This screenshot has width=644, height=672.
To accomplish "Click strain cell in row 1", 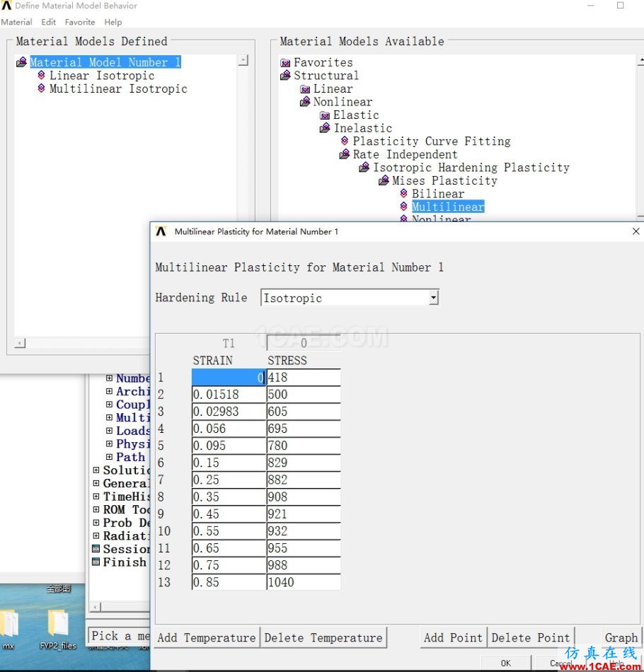I will coord(229,378).
